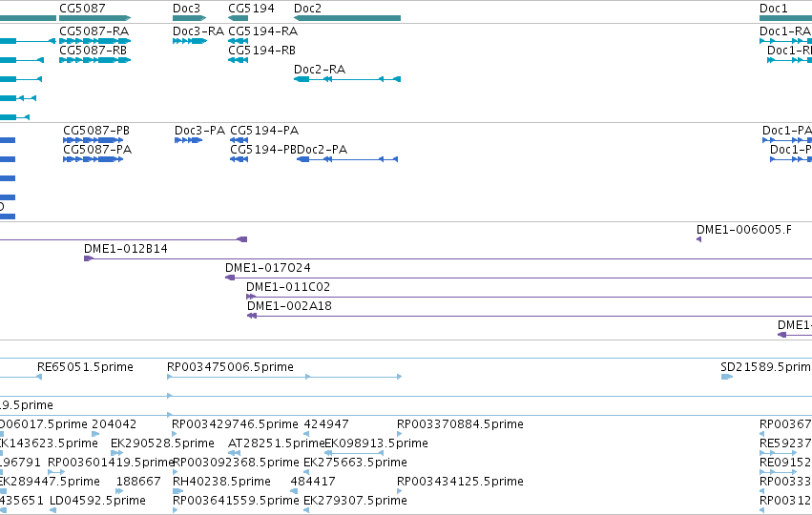Click the AT28251.5prime EST glyph

(234, 453)
